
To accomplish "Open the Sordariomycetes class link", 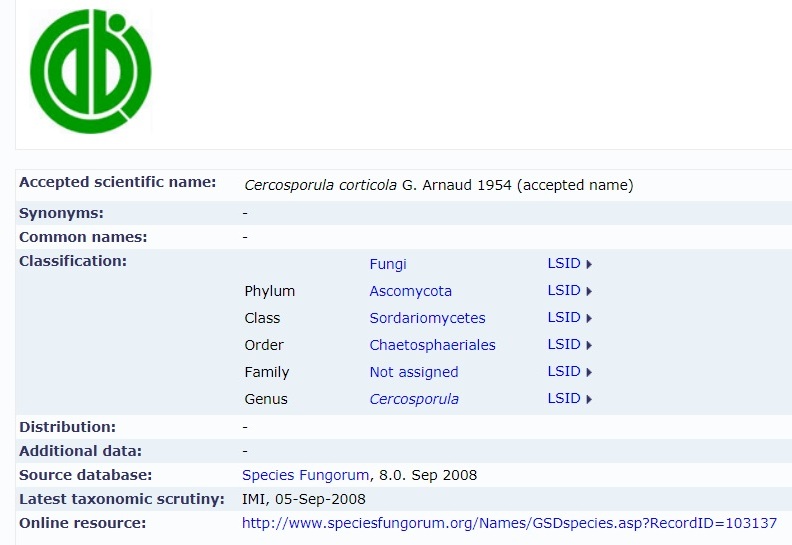I will click(x=427, y=318).
